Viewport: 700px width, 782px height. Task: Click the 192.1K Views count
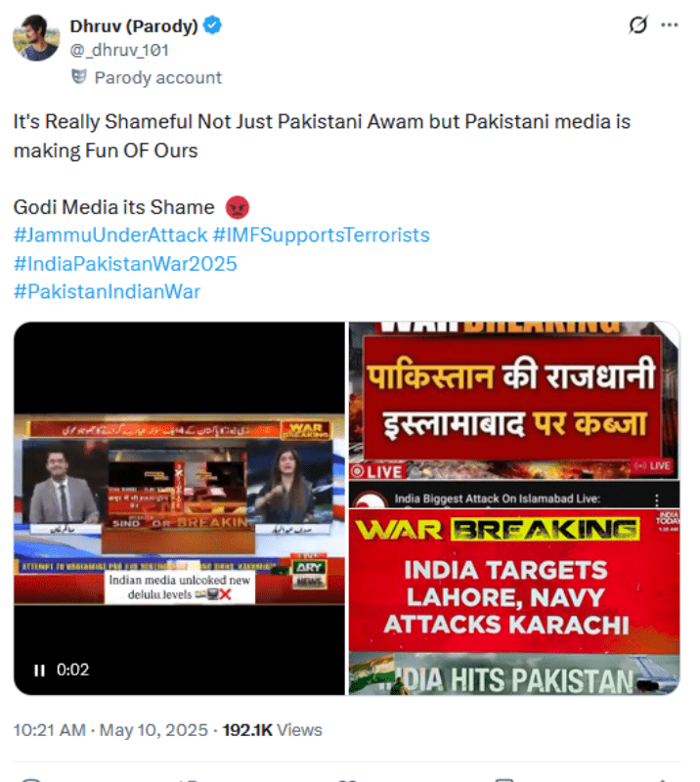click(273, 730)
